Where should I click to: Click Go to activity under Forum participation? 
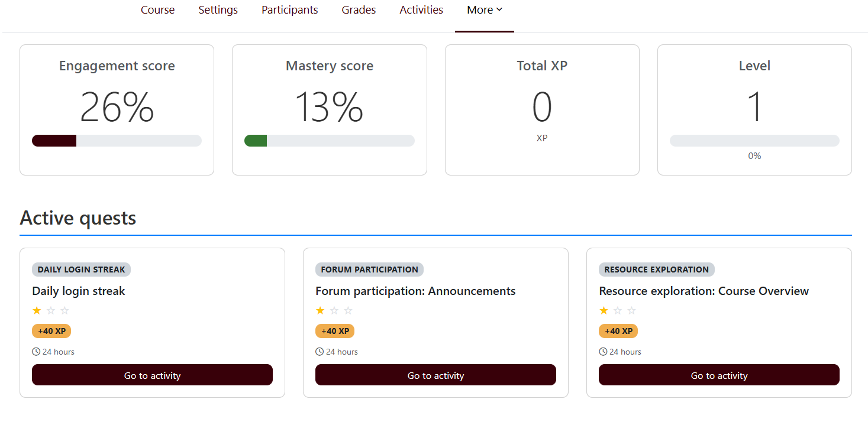[x=435, y=375]
